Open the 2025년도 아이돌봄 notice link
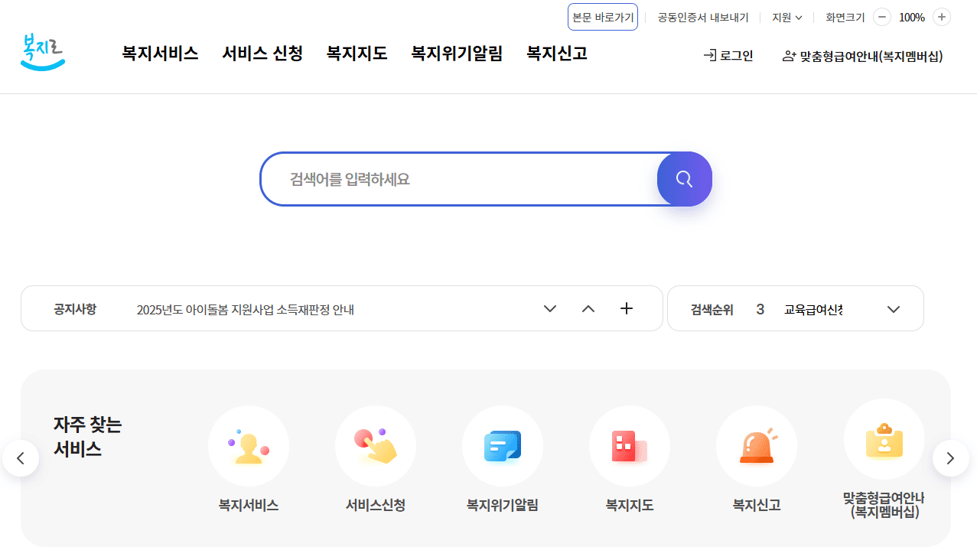This screenshot has width=977, height=560. (x=246, y=310)
